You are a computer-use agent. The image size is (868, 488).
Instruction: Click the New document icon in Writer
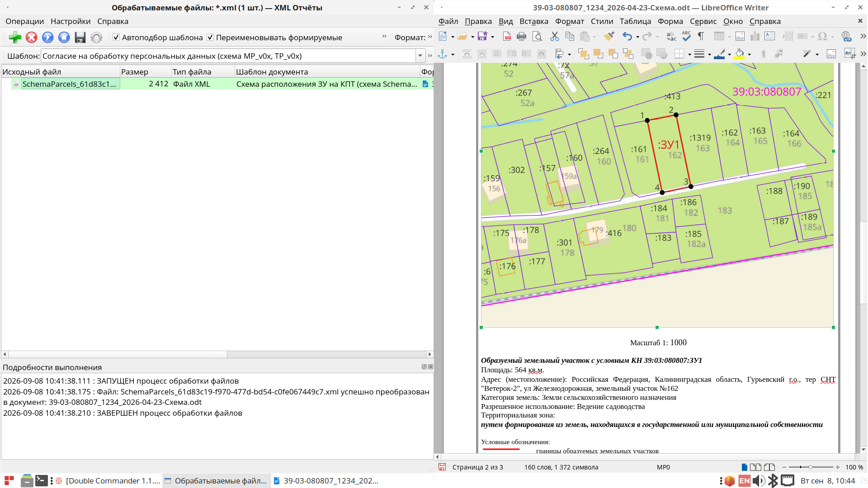[x=443, y=37]
